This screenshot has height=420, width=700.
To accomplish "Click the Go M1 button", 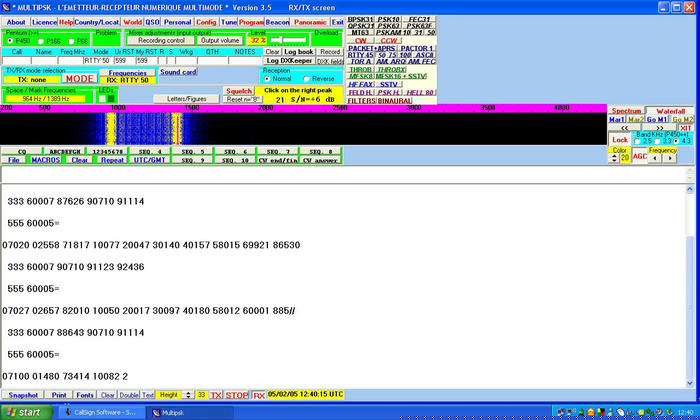I will pos(657,120).
